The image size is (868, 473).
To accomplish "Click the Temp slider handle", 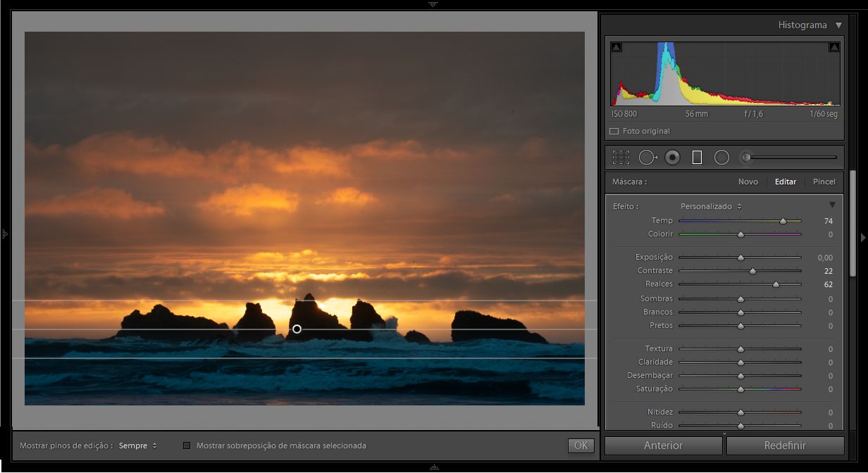I will click(x=783, y=221).
